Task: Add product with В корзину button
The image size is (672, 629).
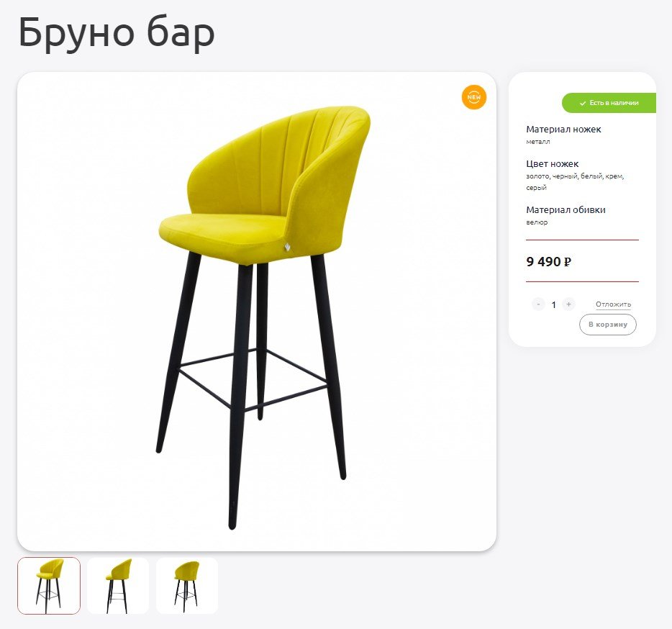Action: [608, 325]
